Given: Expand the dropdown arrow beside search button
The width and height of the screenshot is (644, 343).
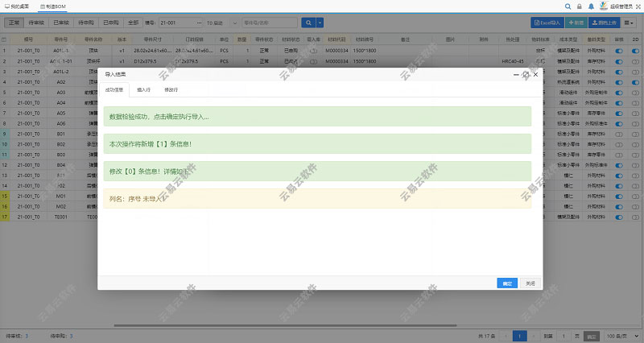Looking at the screenshot, I should 320,23.
